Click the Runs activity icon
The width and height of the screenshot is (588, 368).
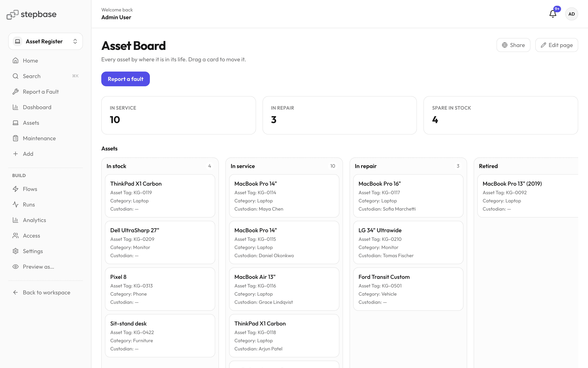coord(16,205)
